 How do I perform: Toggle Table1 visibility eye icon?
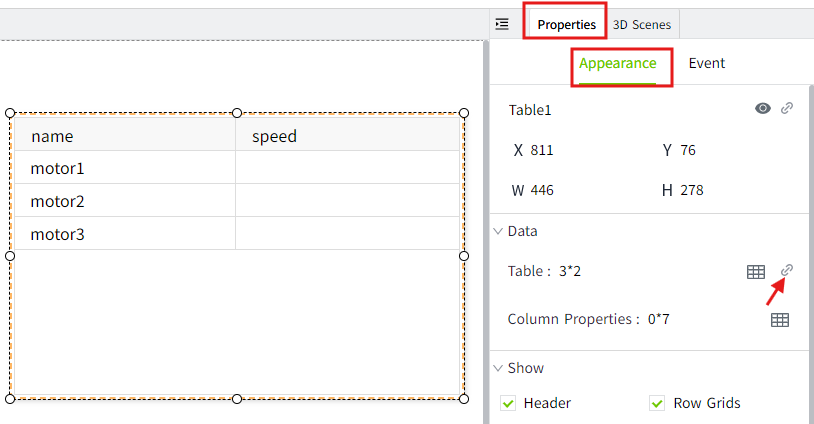click(763, 109)
